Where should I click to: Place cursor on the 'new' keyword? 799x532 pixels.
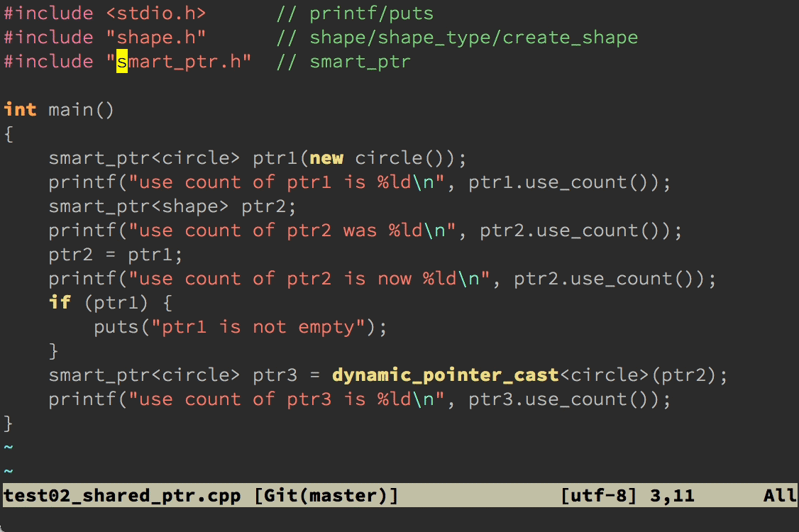click(326, 158)
